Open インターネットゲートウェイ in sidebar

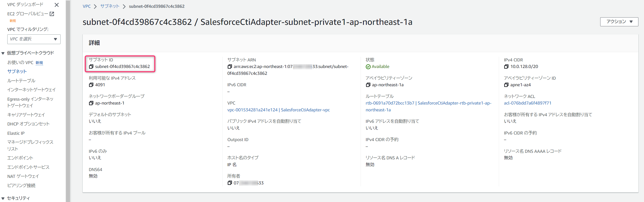click(32, 90)
